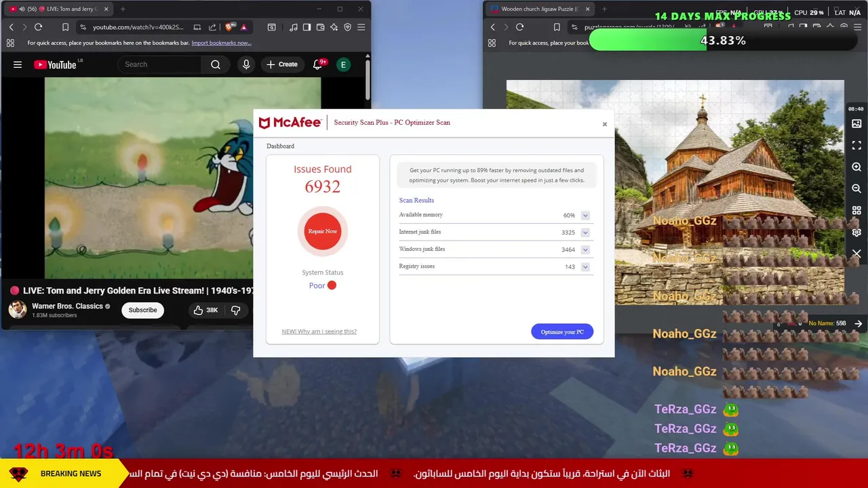
Task: Toggle the sidebar panel icon in YouTube window
Action: pos(307,27)
